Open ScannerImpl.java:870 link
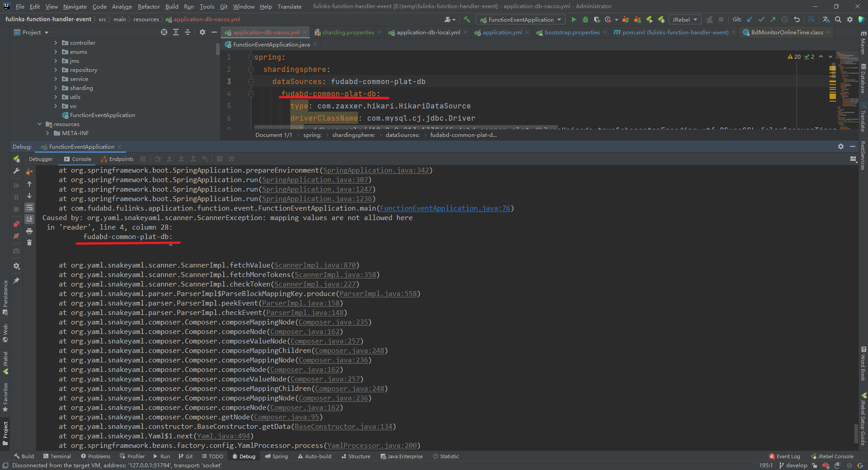Viewport: 868px width, 470px height. click(315, 265)
